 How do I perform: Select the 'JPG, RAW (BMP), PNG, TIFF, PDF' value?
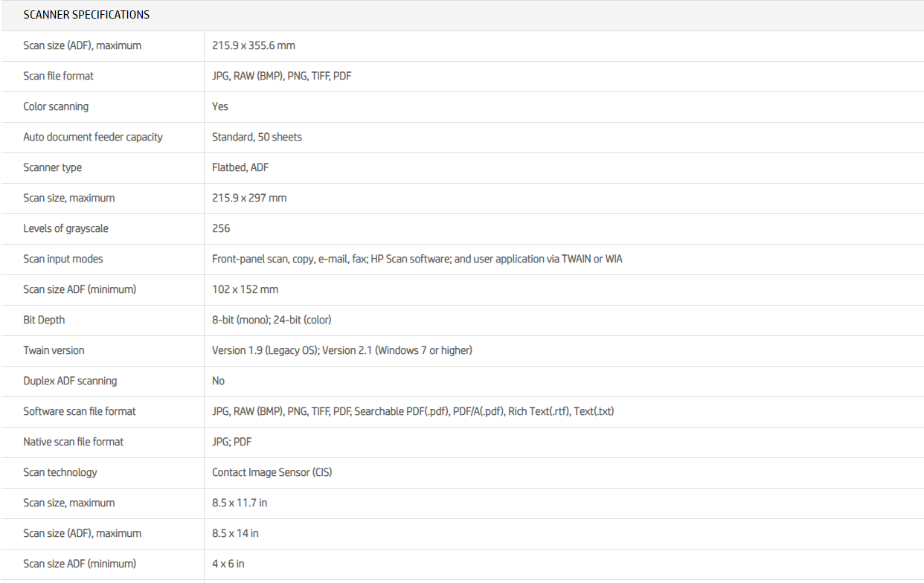(x=281, y=76)
